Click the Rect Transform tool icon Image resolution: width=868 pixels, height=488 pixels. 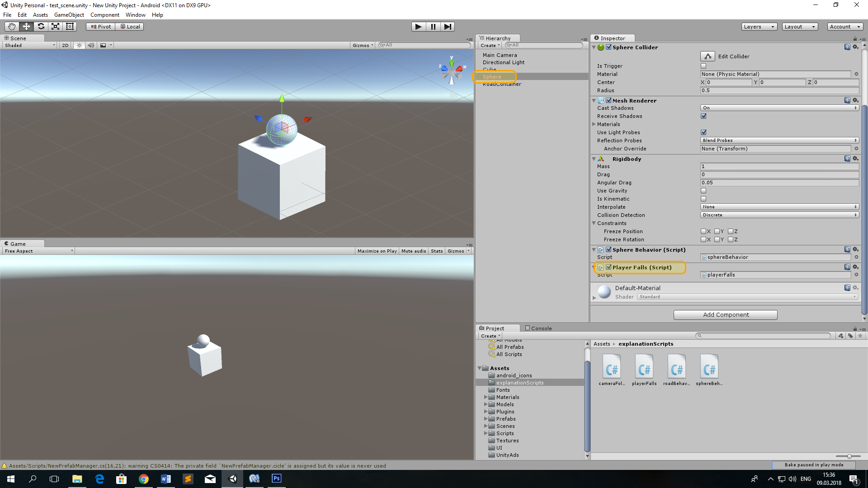tap(71, 26)
